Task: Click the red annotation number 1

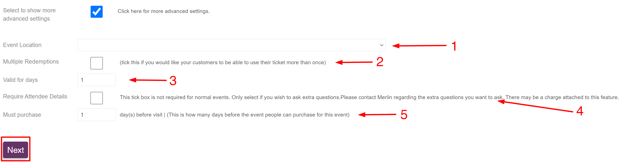Action: [x=454, y=46]
